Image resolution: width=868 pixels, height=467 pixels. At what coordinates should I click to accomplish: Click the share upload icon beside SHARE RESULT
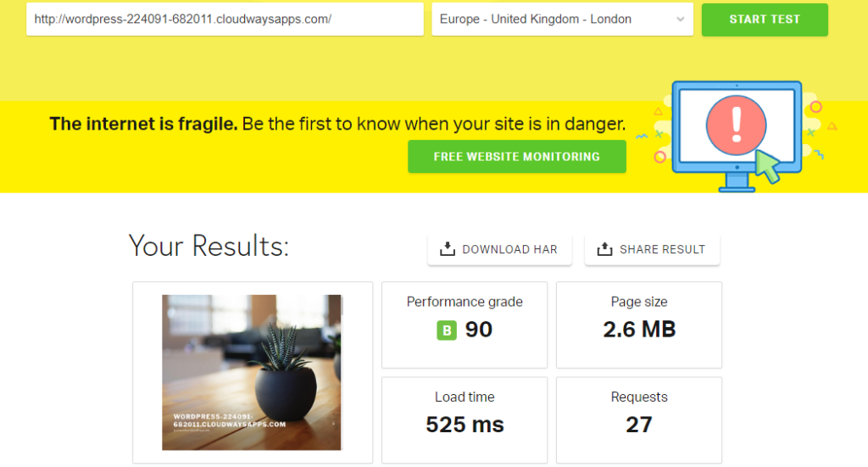(x=604, y=249)
